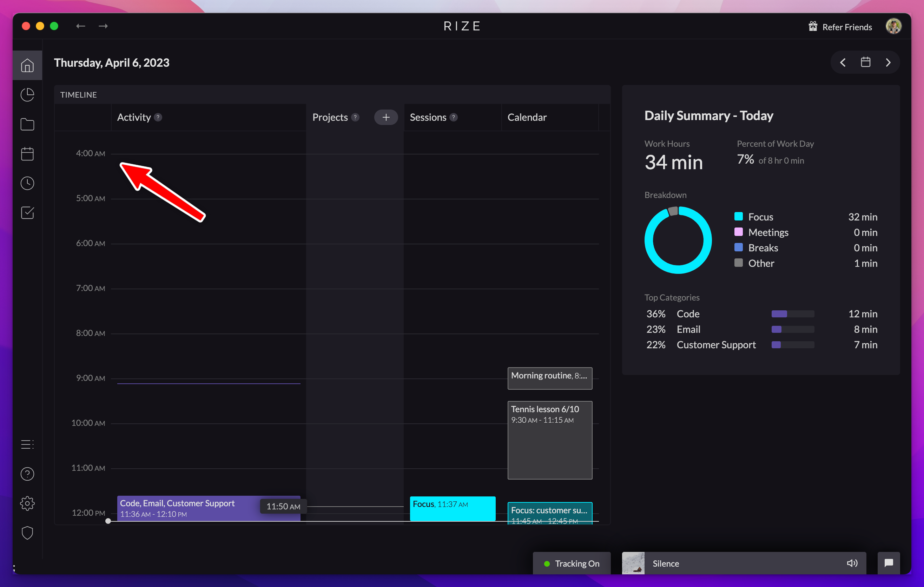Click the Customer Support progress bar
924x587 pixels.
pyautogui.click(x=793, y=344)
